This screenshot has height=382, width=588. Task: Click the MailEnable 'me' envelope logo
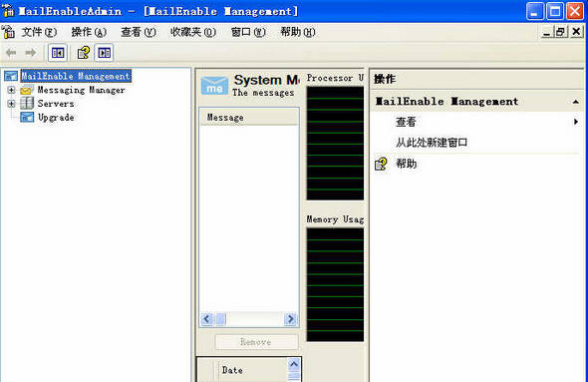214,86
